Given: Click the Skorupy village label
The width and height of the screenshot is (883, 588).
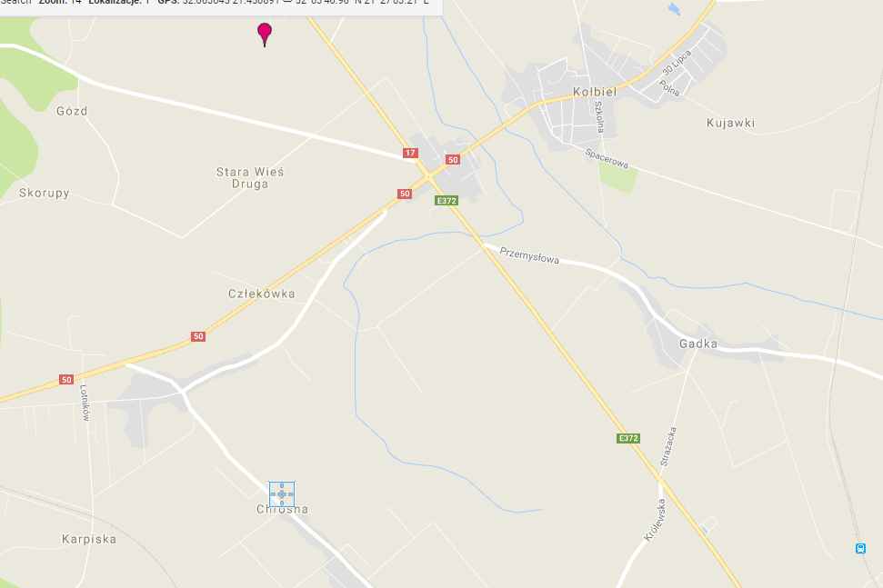Looking at the screenshot, I should click(x=44, y=193).
